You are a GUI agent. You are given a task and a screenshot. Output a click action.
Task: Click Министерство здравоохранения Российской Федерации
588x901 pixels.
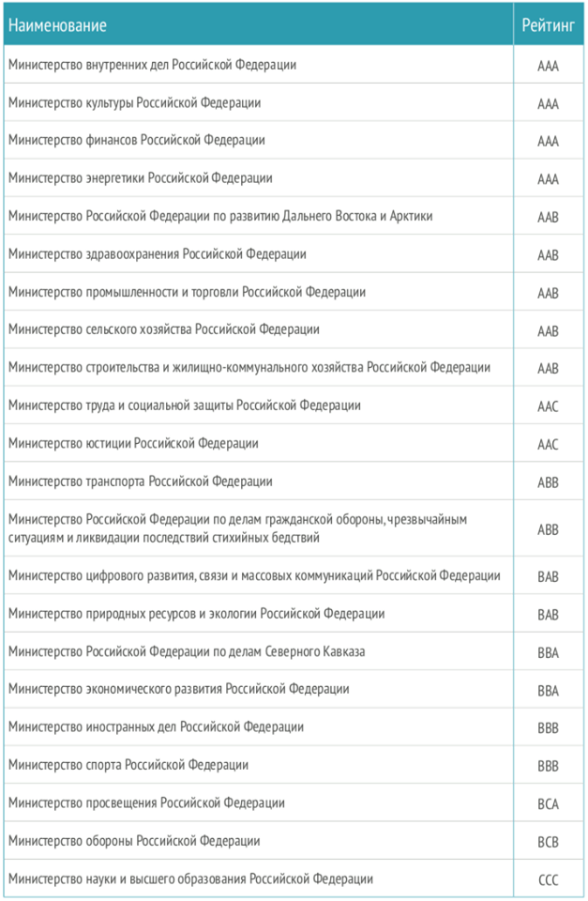point(158,254)
